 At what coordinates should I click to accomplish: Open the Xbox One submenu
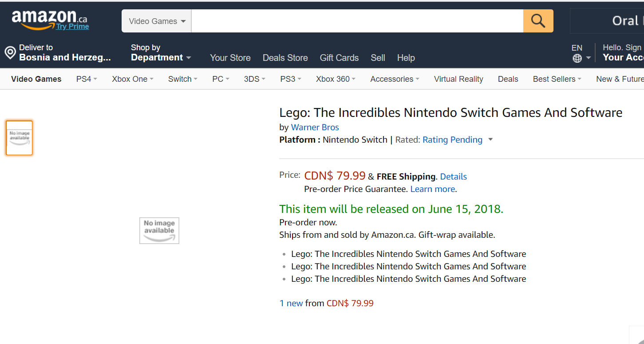[132, 79]
